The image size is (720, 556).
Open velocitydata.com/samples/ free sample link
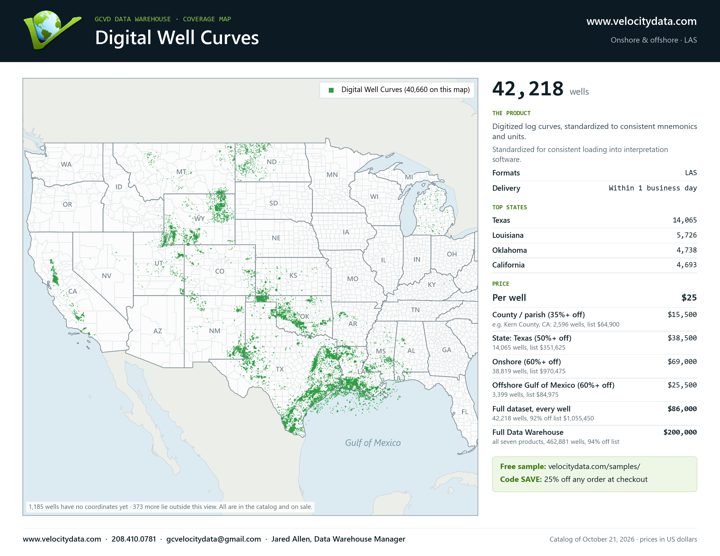coord(594,466)
